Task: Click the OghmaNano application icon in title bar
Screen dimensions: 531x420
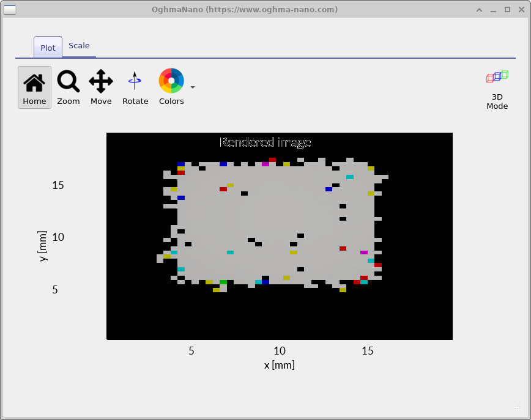Action: pyautogui.click(x=10, y=9)
